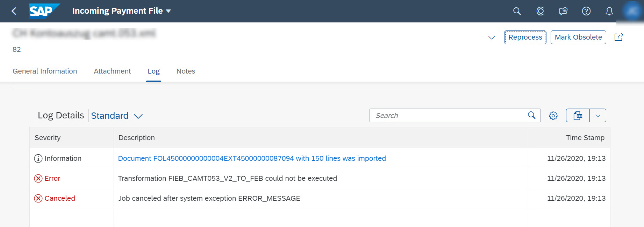Click the Mark Obsolete button
The width and height of the screenshot is (644, 227).
(578, 37)
